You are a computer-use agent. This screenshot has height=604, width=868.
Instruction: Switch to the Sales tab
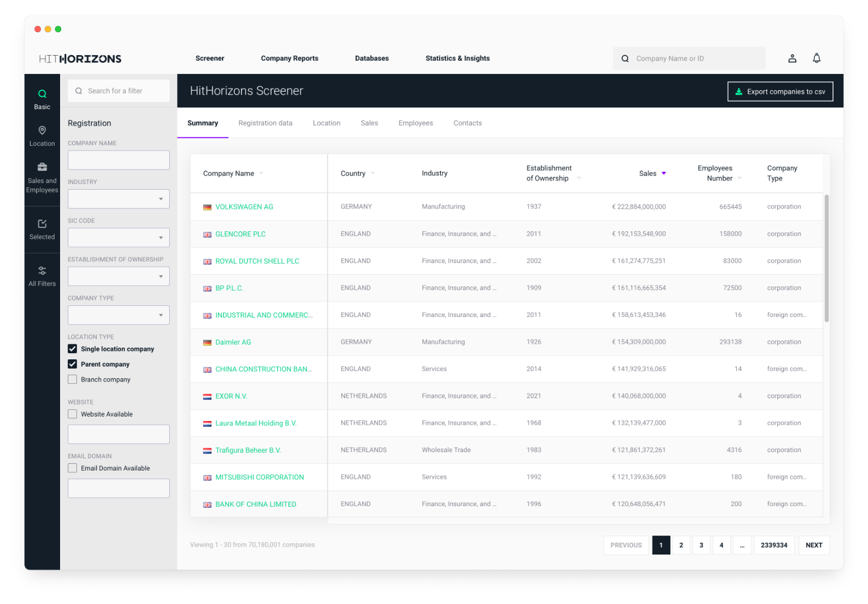coord(369,123)
